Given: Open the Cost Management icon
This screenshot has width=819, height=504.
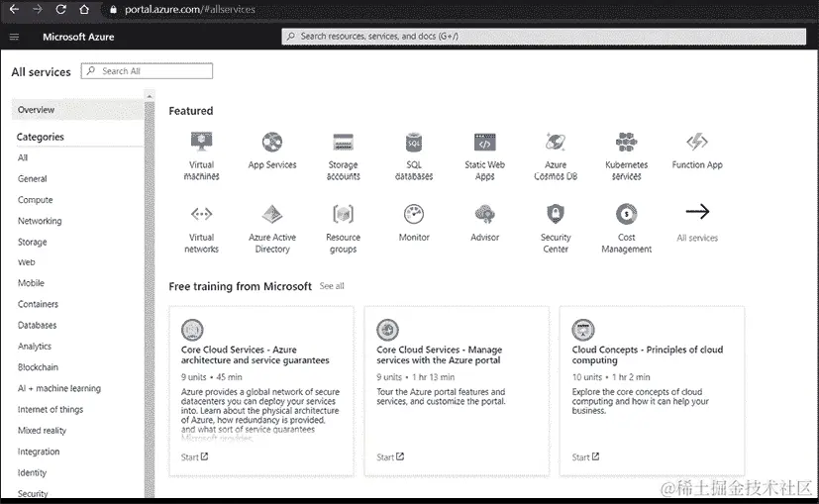Looking at the screenshot, I should [626, 214].
